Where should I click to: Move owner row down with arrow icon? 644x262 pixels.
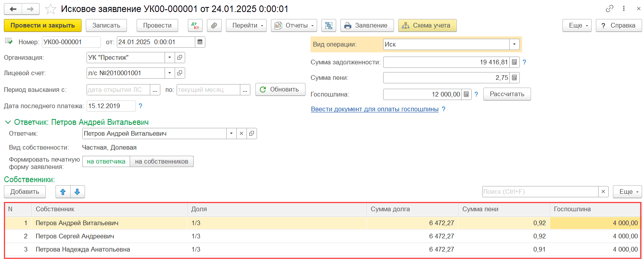(77, 192)
